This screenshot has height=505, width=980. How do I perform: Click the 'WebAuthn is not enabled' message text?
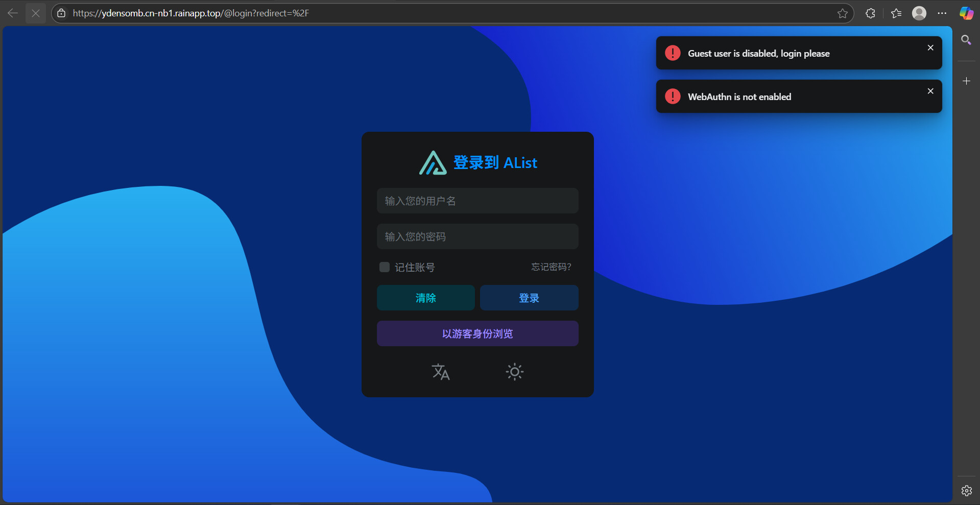point(739,97)
